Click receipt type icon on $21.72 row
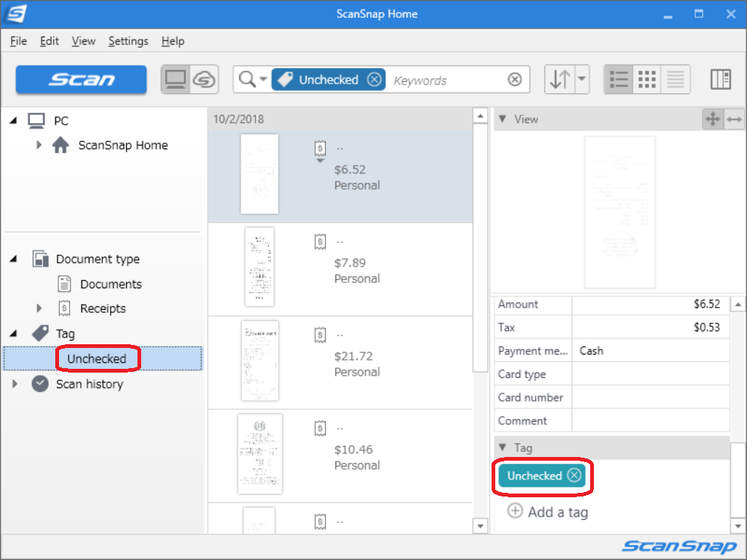747x560 pixels. (x=320, y=335)
